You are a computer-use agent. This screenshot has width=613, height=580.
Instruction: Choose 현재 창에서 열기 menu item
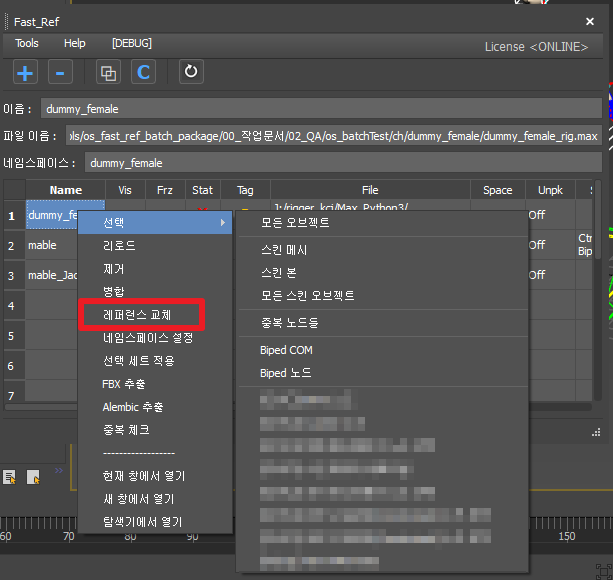click(155, 476)
